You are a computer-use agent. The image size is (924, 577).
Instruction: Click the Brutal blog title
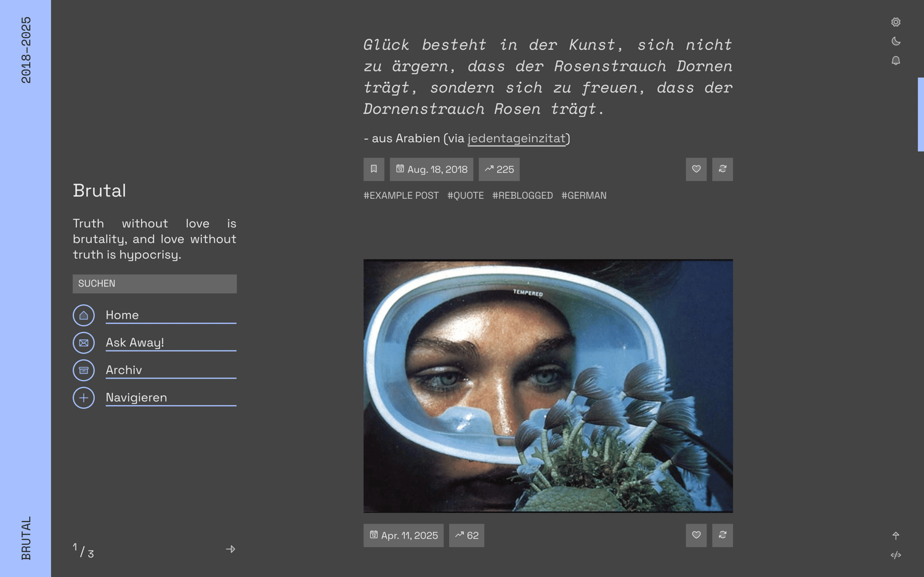pyautogui.click(x=99, y=191)
